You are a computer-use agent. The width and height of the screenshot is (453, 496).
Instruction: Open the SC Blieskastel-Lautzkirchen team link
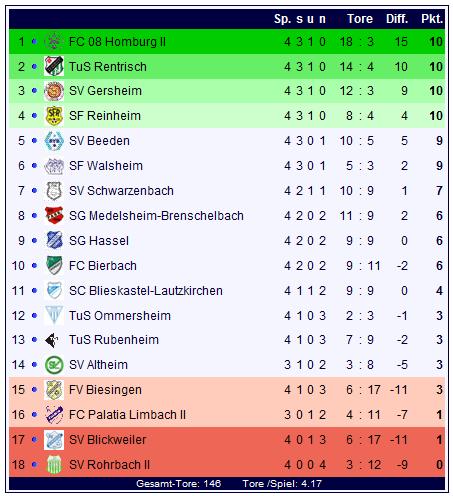[146, 291]
